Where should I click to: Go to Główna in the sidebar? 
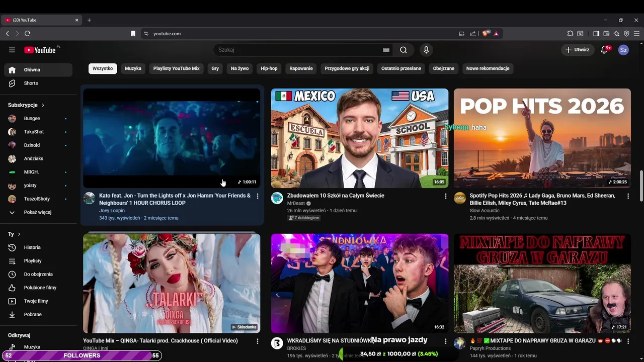tap(38, 70)
